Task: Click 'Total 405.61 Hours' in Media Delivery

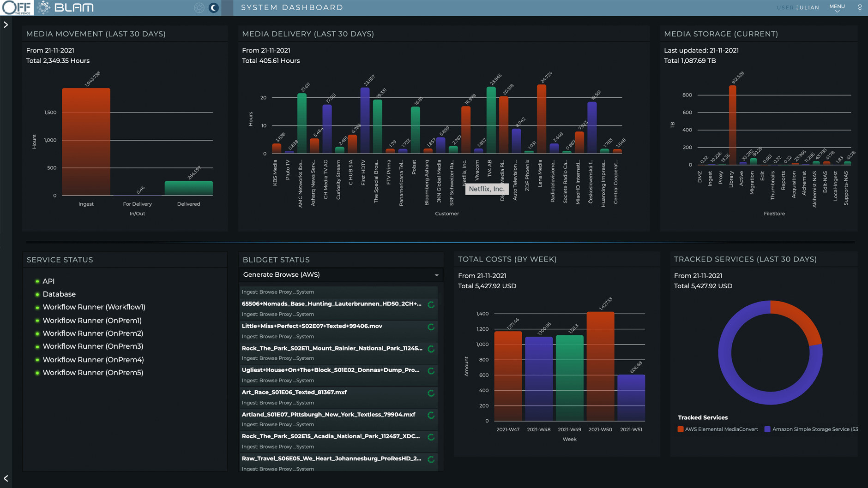Action: coord(271,61)
